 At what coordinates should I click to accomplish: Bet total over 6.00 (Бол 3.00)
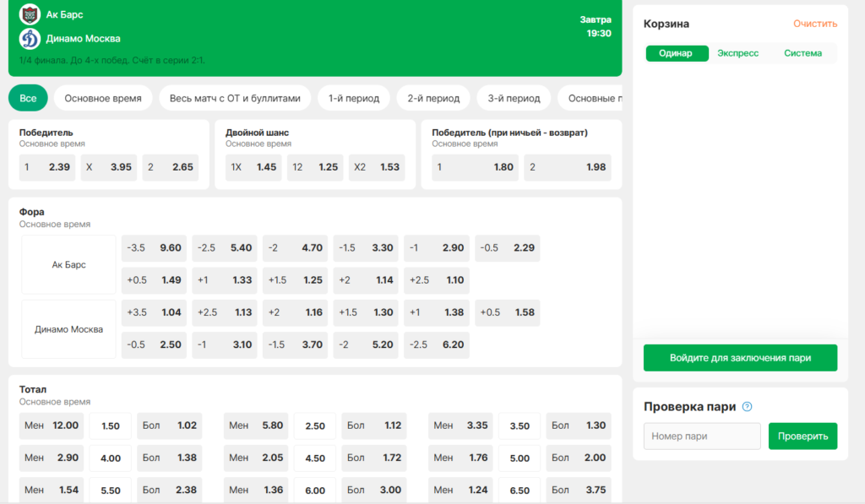coord(374,490)
